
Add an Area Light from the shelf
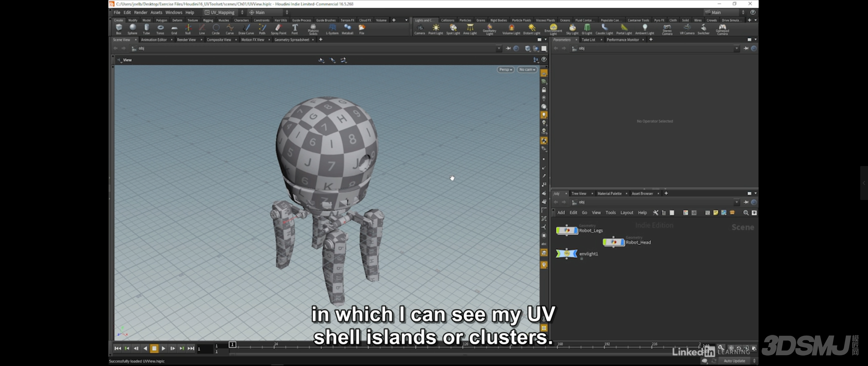[x=470, y=29]
